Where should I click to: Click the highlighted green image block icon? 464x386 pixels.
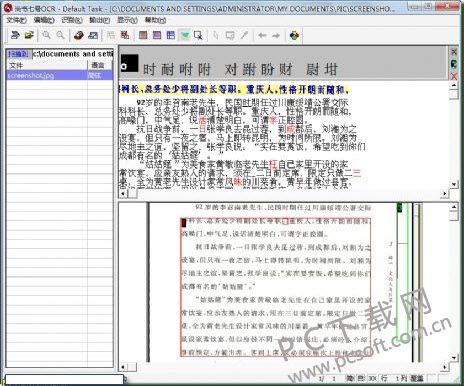tap(185, 35)
